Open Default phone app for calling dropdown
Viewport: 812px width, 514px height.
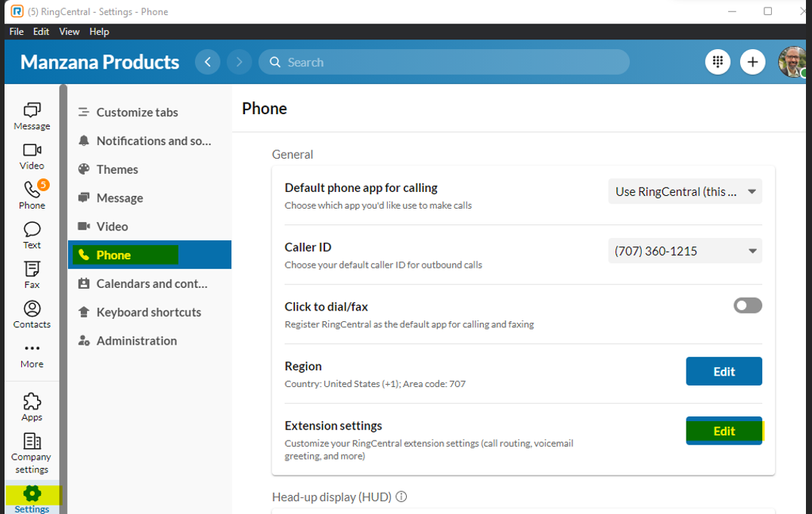pyautogui.click(x=685, y=191)
